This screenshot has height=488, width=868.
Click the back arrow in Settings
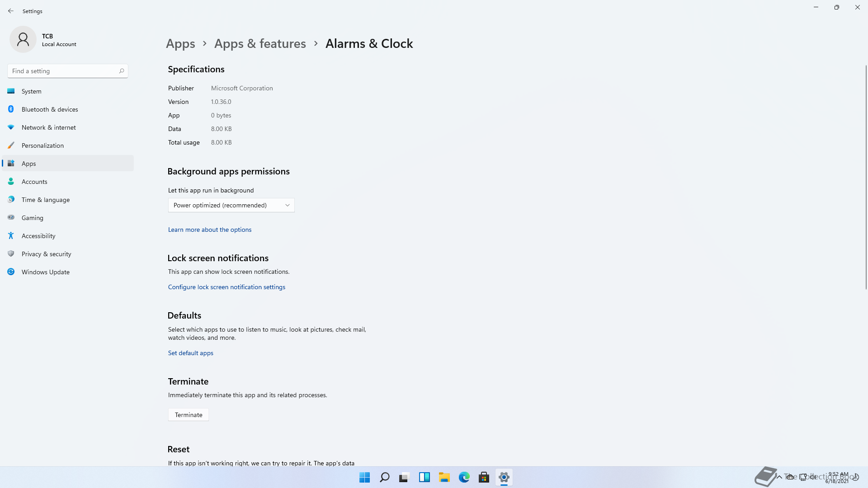click(x=11, y=11)
